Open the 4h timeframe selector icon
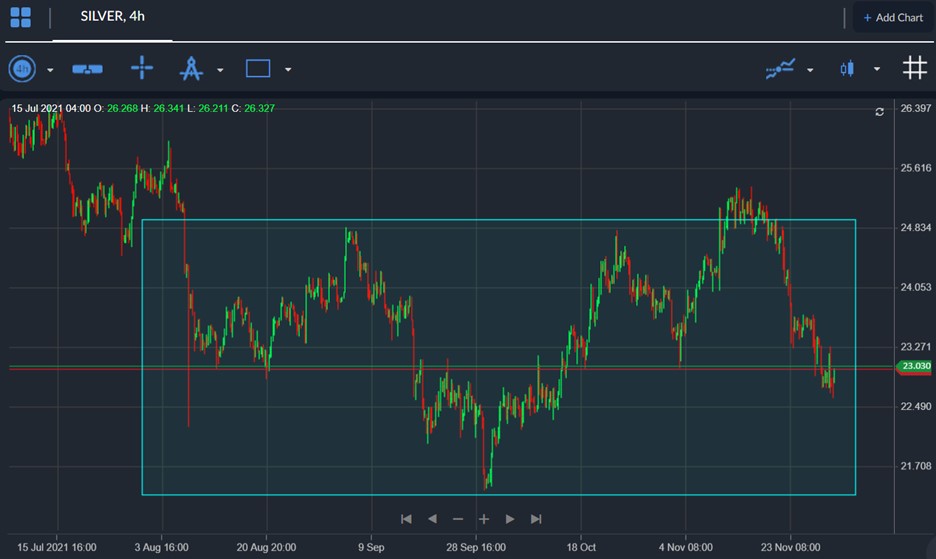 [22, 69]
